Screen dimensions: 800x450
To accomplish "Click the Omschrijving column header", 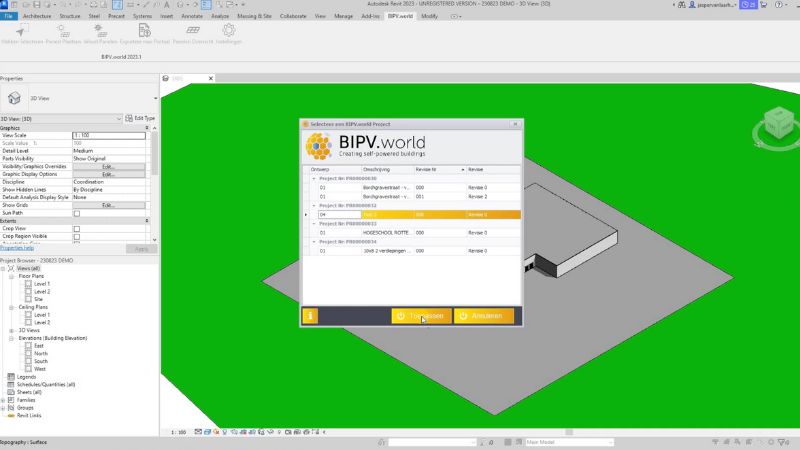I will coord(387,169).
